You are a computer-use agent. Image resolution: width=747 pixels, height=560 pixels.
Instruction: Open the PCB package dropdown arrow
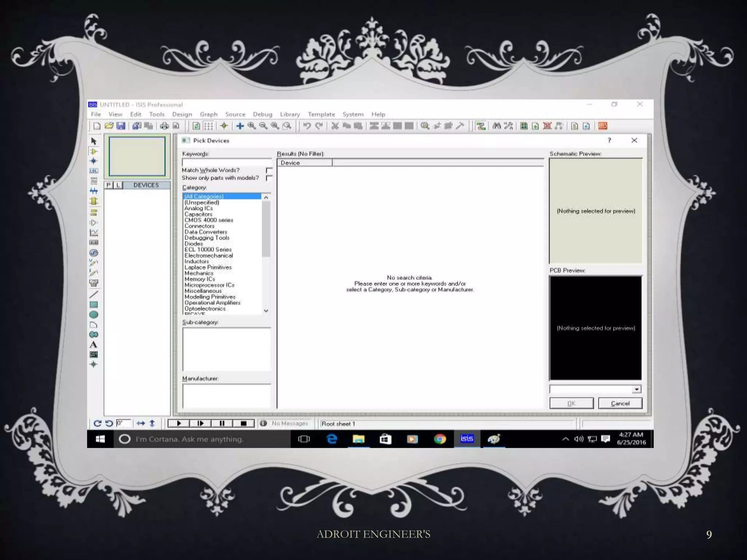tap(636, 389)
